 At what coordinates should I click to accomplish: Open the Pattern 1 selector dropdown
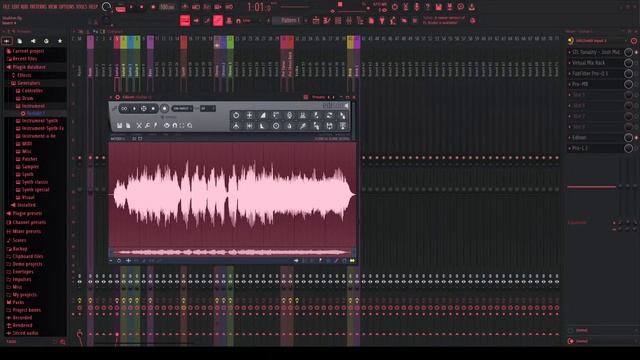(290, 20)
